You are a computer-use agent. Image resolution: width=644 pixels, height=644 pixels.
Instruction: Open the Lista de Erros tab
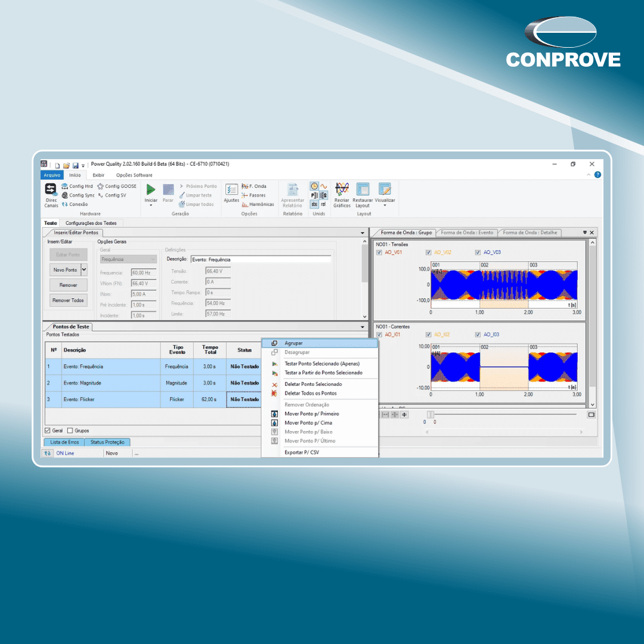coord(64,442)
